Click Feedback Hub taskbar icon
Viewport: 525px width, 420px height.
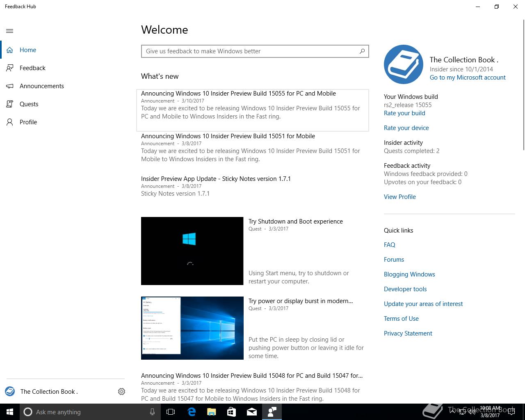272,412
